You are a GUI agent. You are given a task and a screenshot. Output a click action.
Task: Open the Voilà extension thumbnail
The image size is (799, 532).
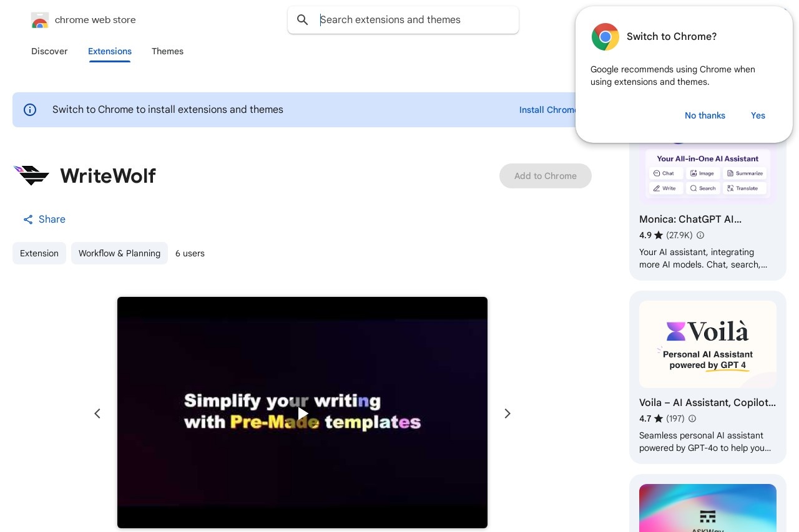[708, 344]
